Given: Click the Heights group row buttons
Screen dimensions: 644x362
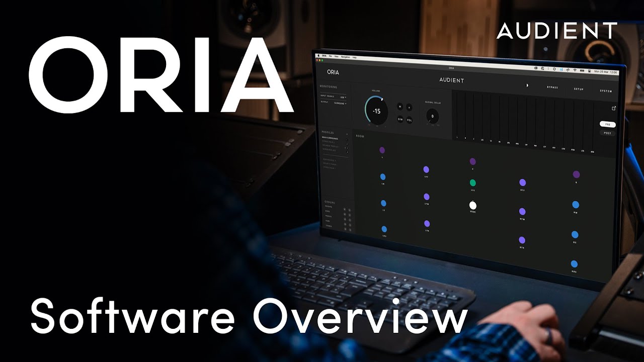Looking at the screenshot, I should pos(347,209).
